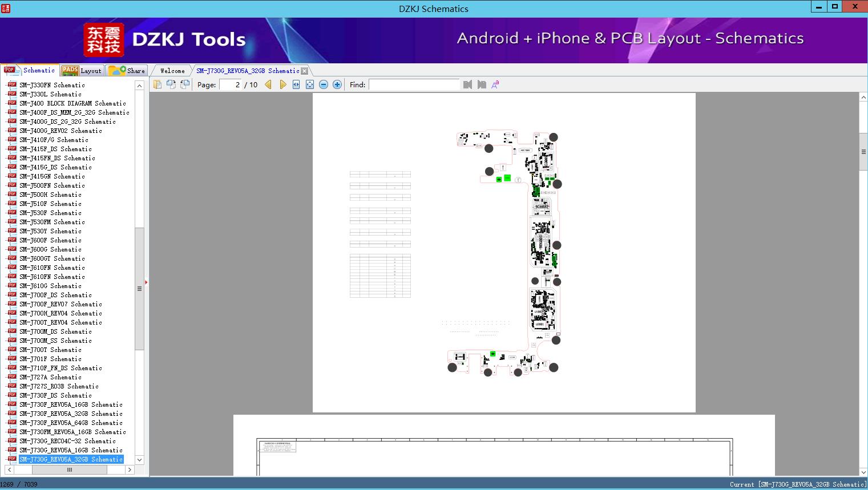Click the fit-to-width icon in the toolbar
Screen dimensions: 868x490
(x=296, y=84)
